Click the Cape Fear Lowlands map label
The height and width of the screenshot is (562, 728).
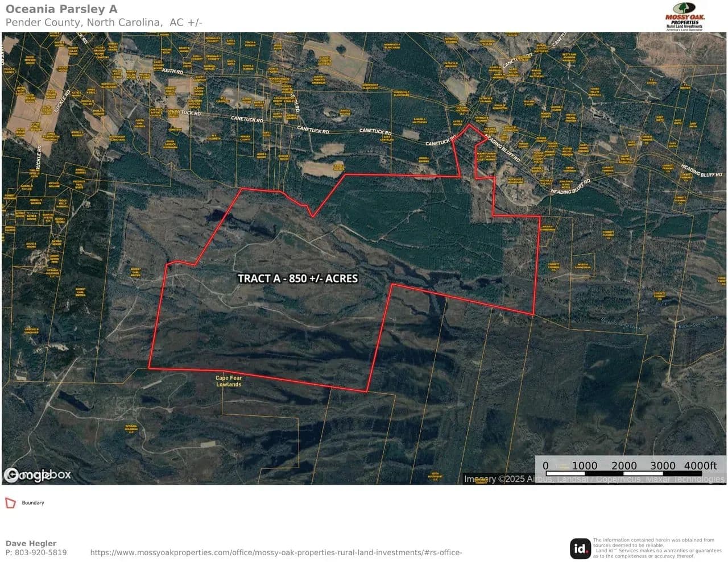pos(229,381)
